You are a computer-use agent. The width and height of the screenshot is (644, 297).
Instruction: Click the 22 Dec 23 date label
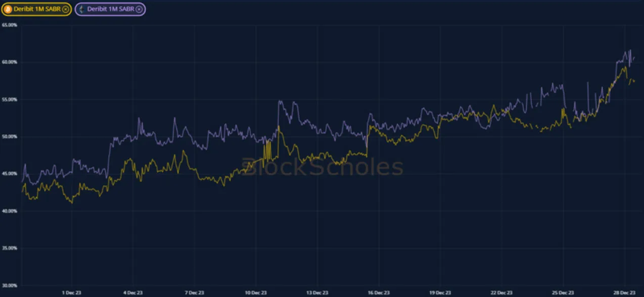(501, 292)
